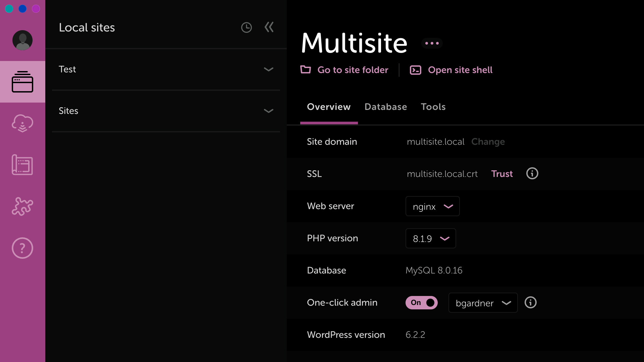Collapse the local sites sidebar
The height and width of the screenshot is (362, 644).
point(269,27)
